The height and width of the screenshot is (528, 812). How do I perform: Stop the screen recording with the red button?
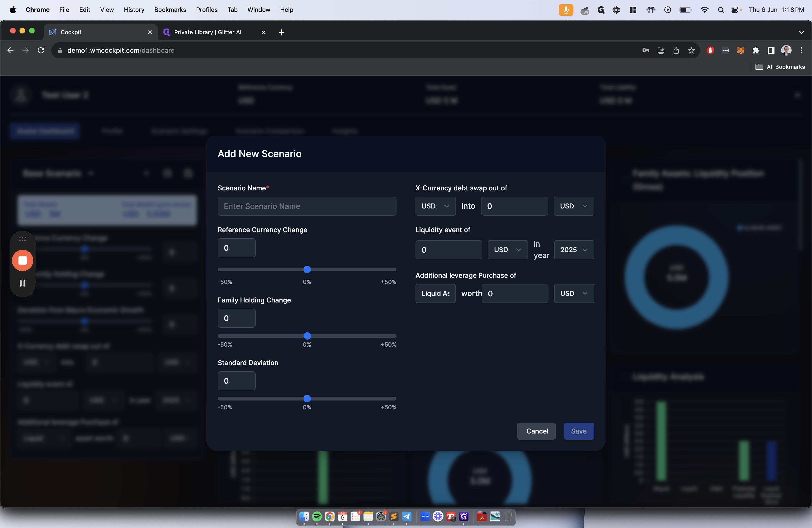[x=23, y=261]
